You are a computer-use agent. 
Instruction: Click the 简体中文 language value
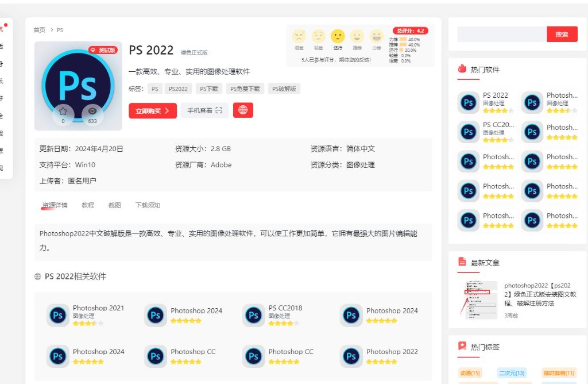pos(361,149)
